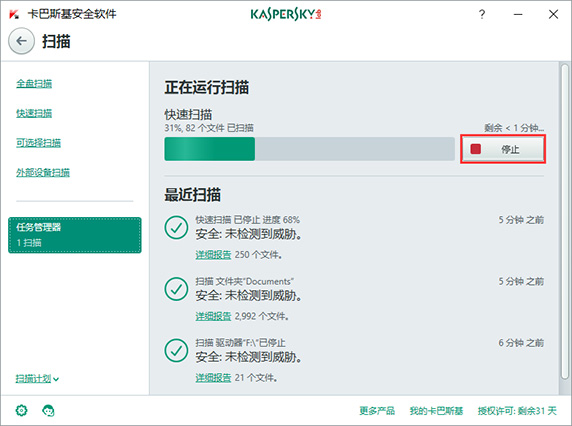
Task: Click the checkmark icon for Documents folder scan
Action: tap(176, 289)
